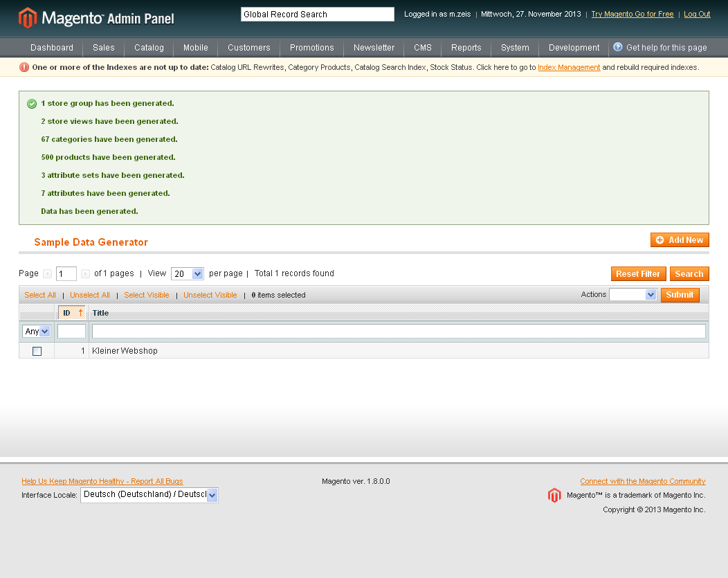
Task: Click the Title filter input field
Action: 399,331
